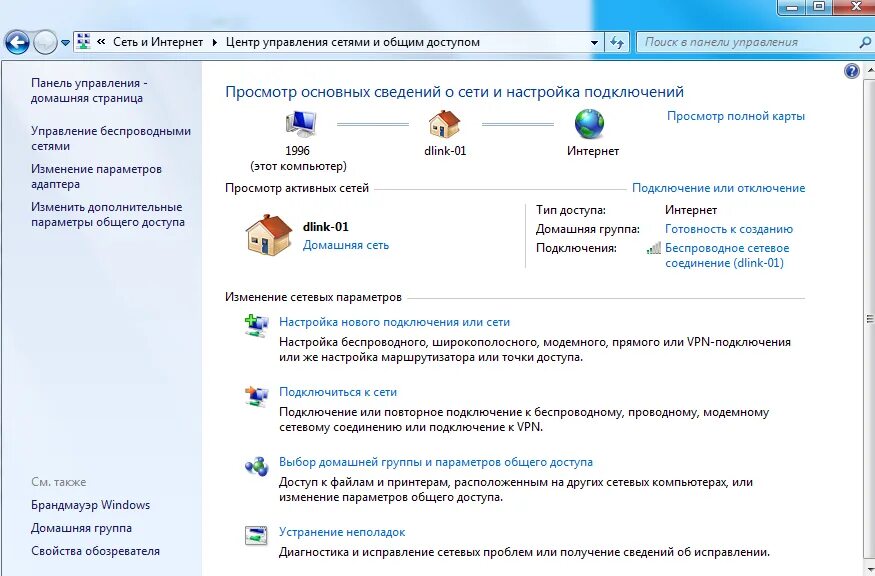
Task: Open 'Устранение неполадок' link
Action: coord(342,532)
